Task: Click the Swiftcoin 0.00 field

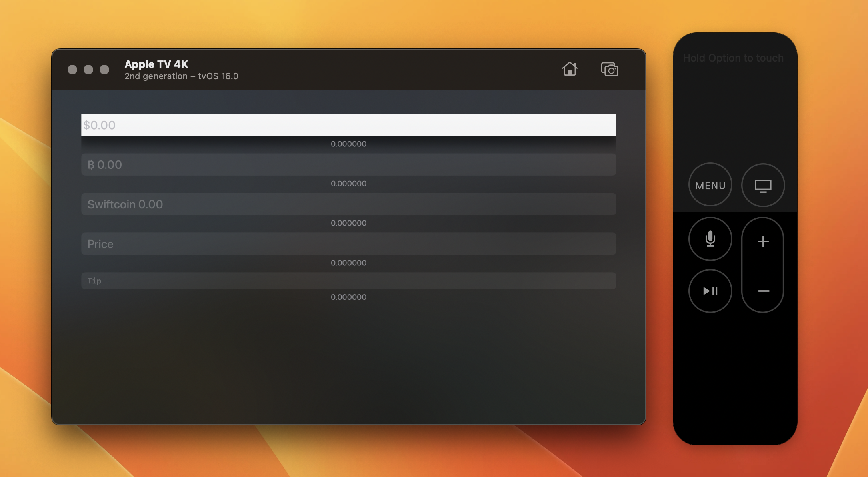Action: click(x=348, y=204)
